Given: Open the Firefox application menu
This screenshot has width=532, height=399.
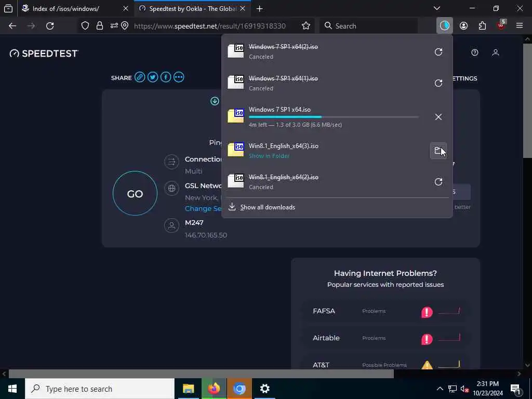Looking at the screenshot, I should 520,26.
